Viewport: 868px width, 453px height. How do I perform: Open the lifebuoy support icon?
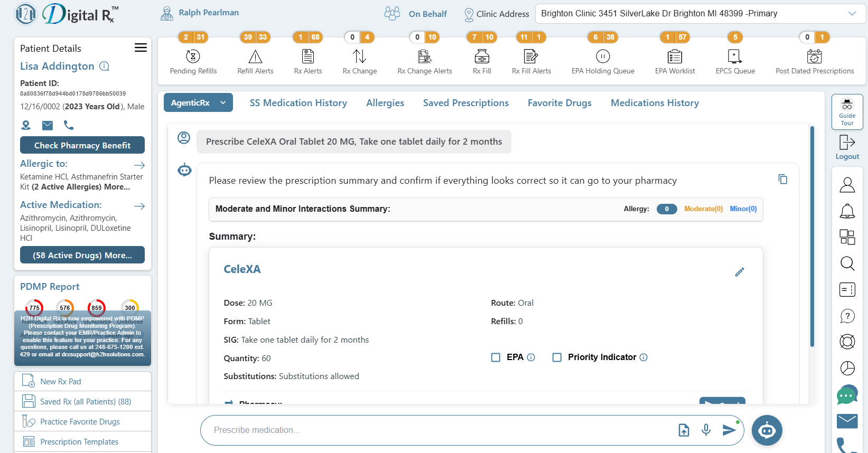pos(847,342)
